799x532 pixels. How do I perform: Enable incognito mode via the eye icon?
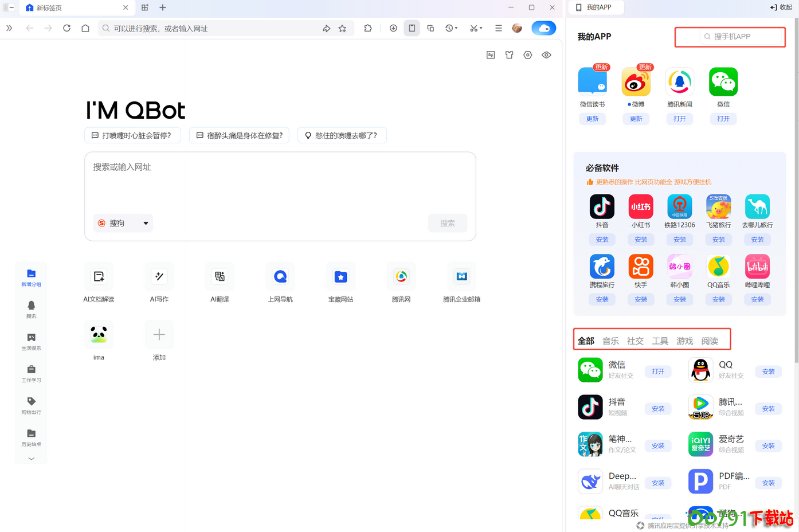[x=546, y=54]
